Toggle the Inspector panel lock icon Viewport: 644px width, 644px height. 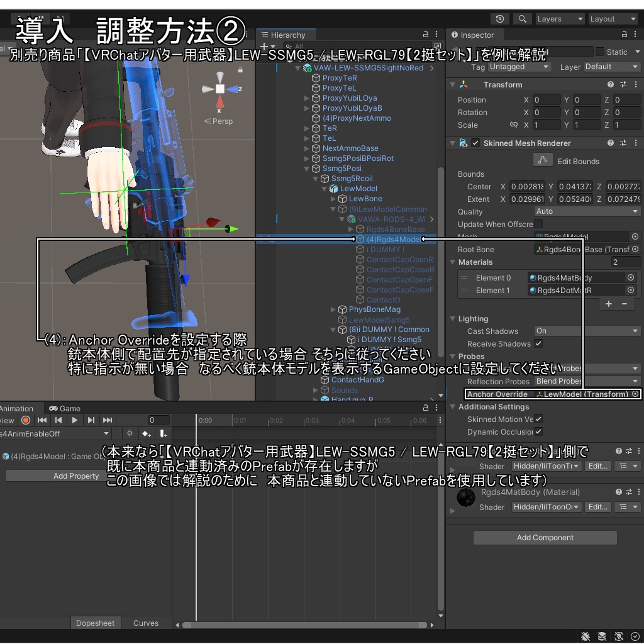pyautogui.click(x=625, y=35)
